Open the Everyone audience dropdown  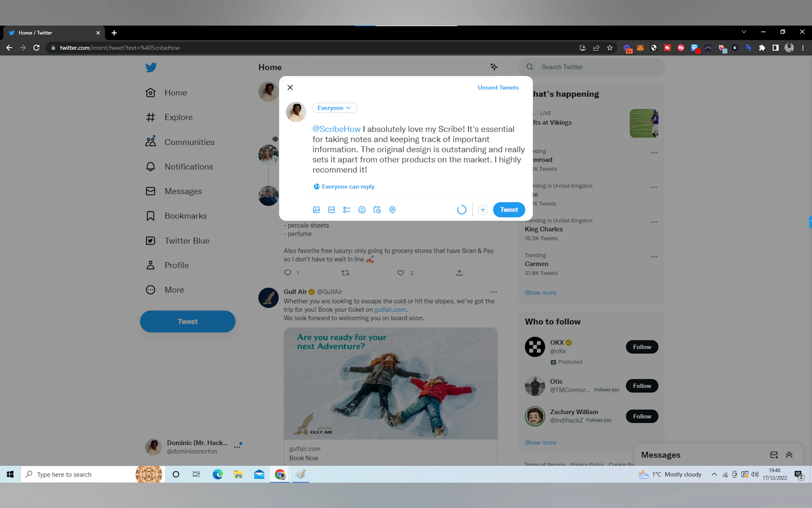pyautogui.click(x=334, y=108)
